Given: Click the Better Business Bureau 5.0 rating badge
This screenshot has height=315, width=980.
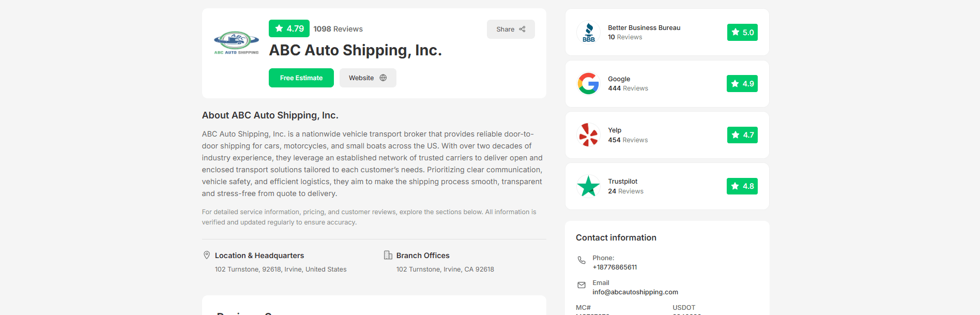Looking at the screenshot, I should [x=742, y=32].
